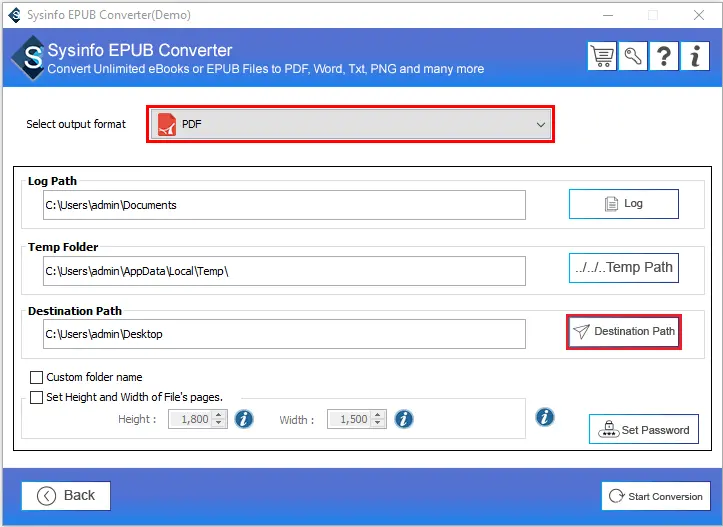723x527 pixels.
Task: Click the title bar application icon
Action: click(15, 15)
